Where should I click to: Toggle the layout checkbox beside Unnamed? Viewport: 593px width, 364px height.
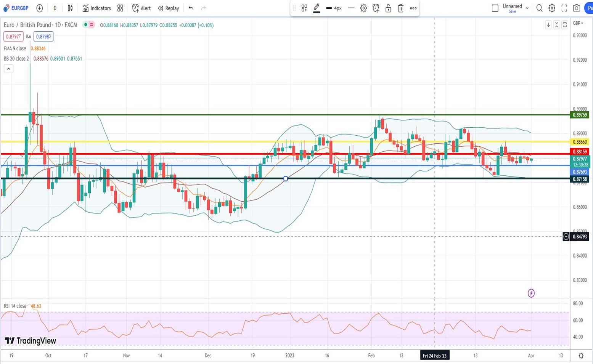pos(495,8)
